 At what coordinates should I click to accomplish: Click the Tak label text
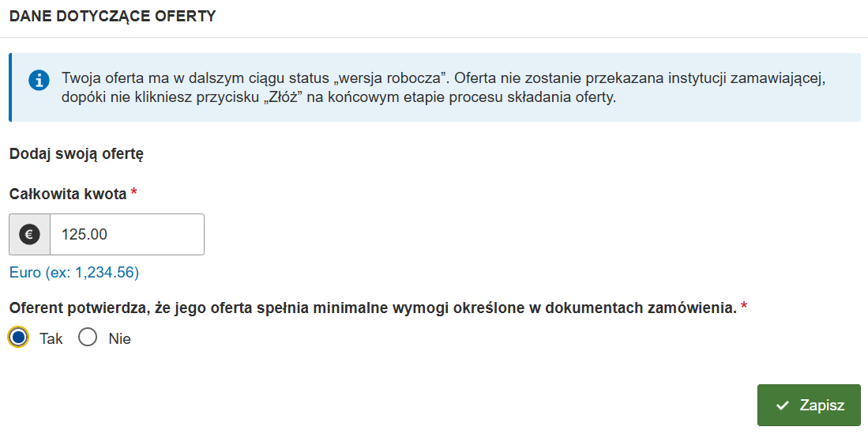coord(51,338)
